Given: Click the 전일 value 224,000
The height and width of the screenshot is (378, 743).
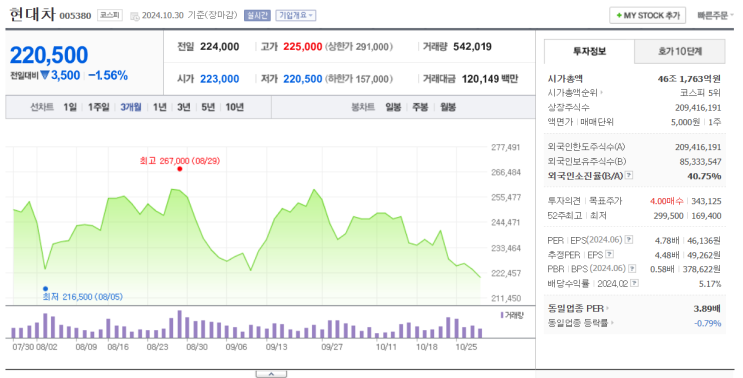Looking at the screenshot, I should [x=219, y=46].
